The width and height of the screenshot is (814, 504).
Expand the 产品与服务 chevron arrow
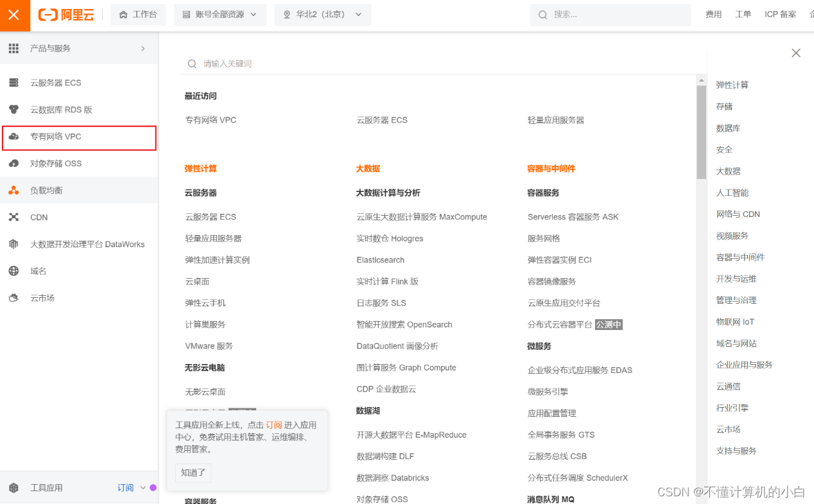143,48
